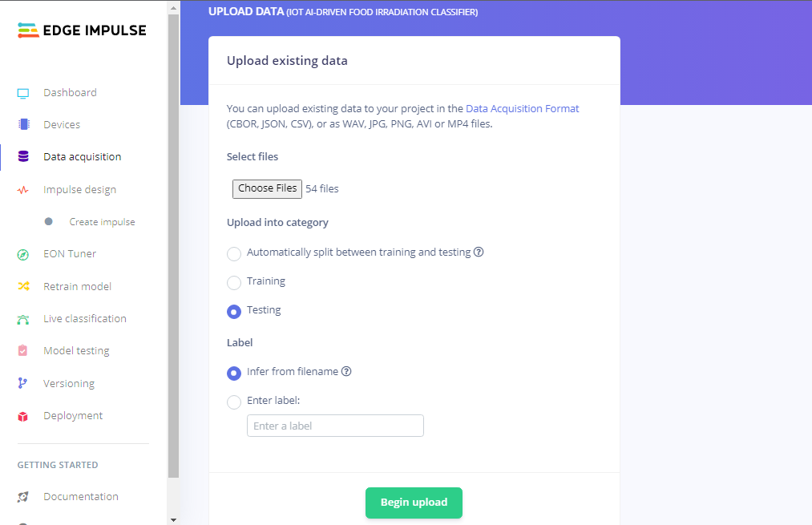Select the Training category radio button
Screen dimensions: 812x525
[x=234, y=282]
